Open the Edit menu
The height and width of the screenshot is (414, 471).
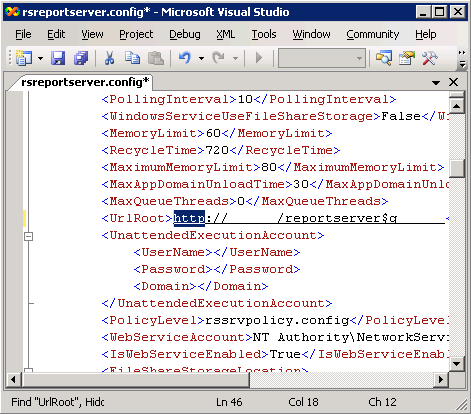pyautogui.click(x=56, y=34)
